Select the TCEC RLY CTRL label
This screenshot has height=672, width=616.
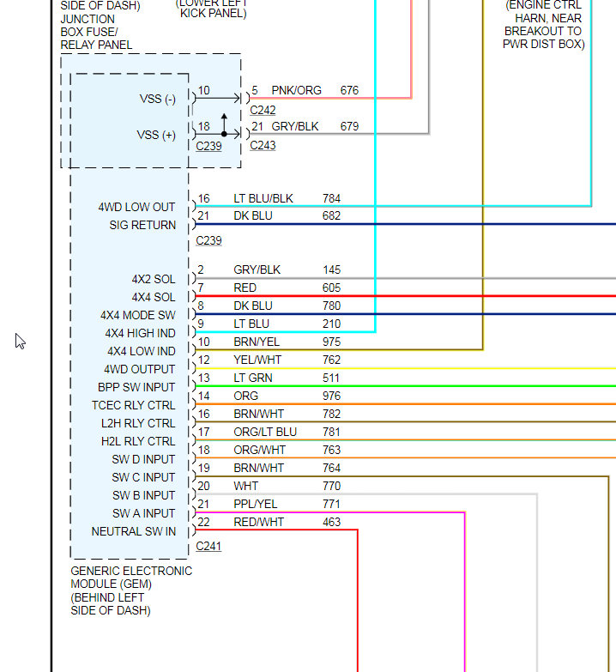[133, 405]
